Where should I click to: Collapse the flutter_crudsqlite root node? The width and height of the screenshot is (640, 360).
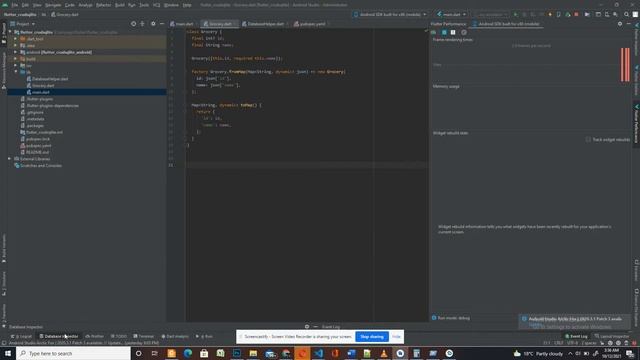point(10,32)
